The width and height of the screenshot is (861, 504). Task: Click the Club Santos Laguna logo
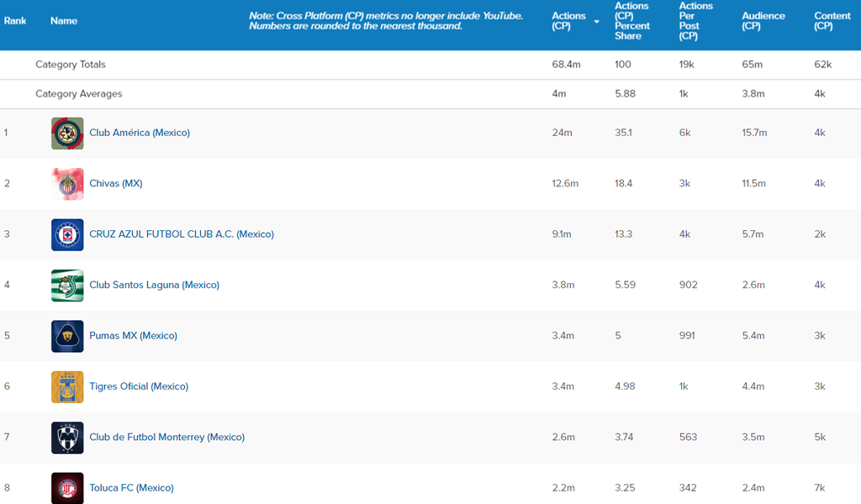click(x=67, y=285)
